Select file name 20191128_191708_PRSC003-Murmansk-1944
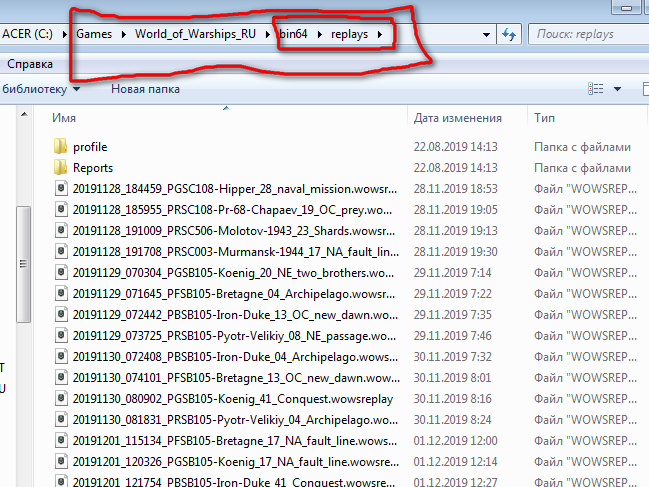The width and height of the screenshot is (649, 487). [x=236, y=252]
